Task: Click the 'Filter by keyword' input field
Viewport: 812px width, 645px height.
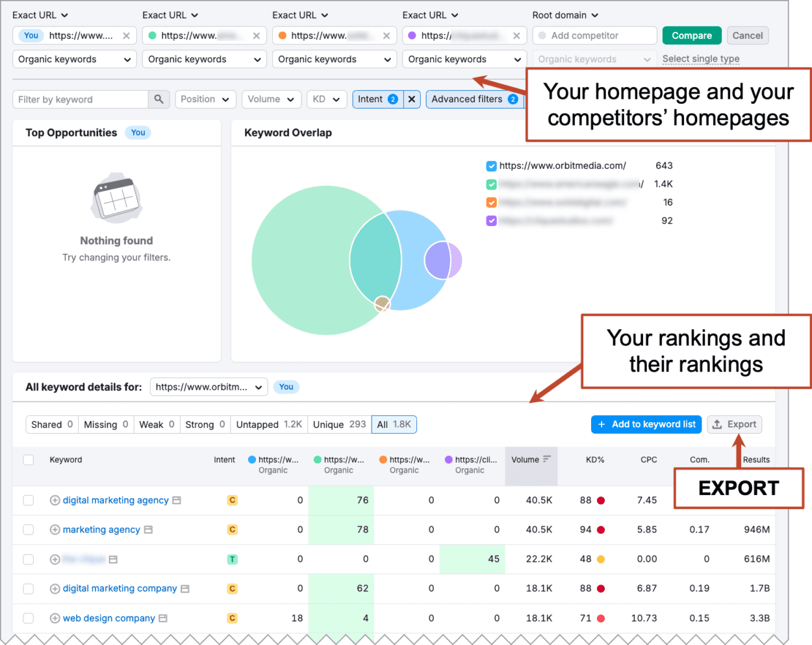Action: (x=81, y=99)
